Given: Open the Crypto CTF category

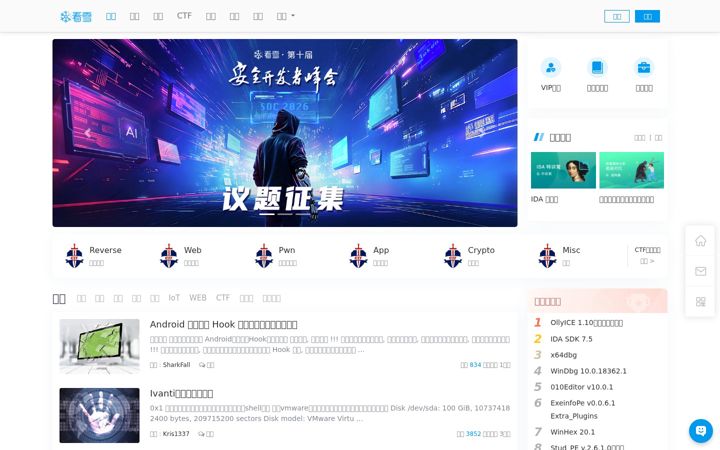Looking at the screenshot, I should point(481,250).
